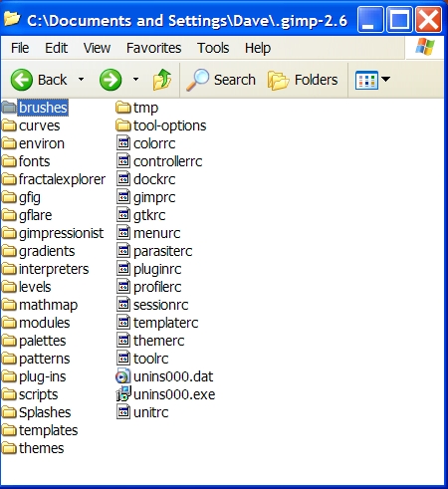Screen dimensions: 448x489
Task: Open the View menu
Action: [97, 48]
